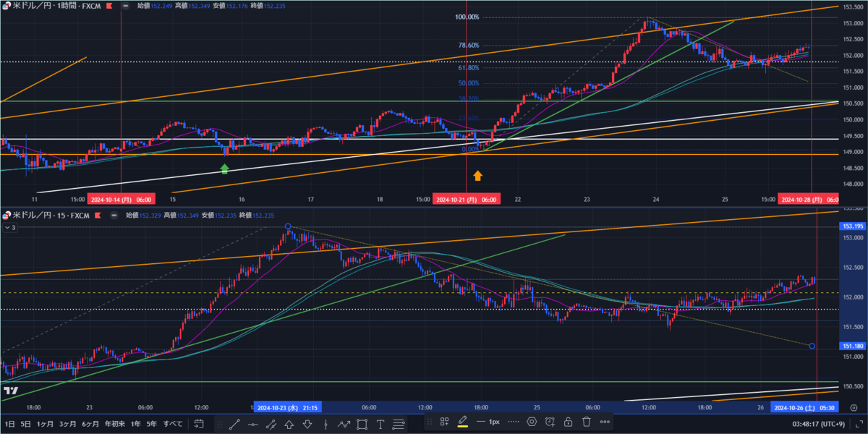Expand the indicator legend chevron labeled 3
This screenshot has height=434, width=868.
click(x=9, y=227)
